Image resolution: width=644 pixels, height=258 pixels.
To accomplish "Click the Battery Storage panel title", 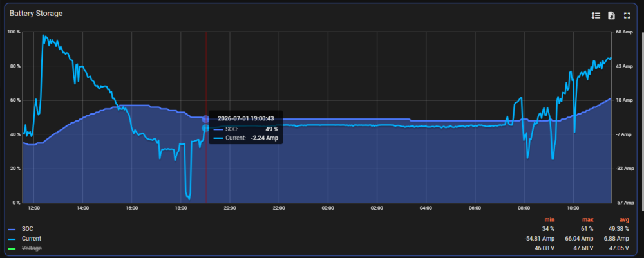I will pyautogui.click(x=36, y=14).
